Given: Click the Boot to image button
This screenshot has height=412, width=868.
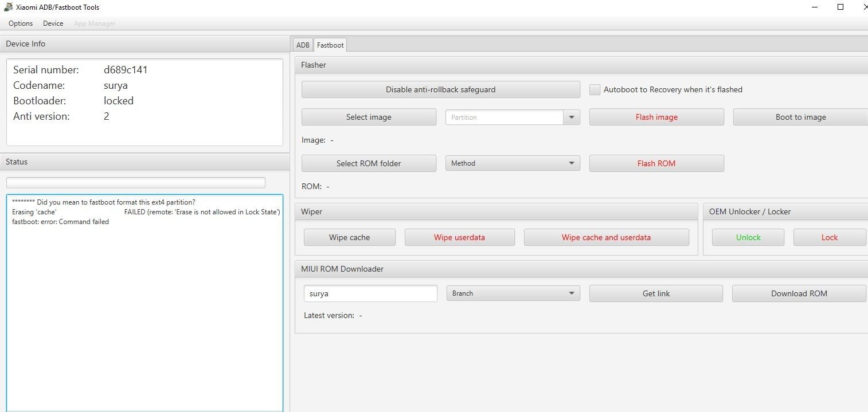Looking at the screenshot, I should [x=800, y=117].
